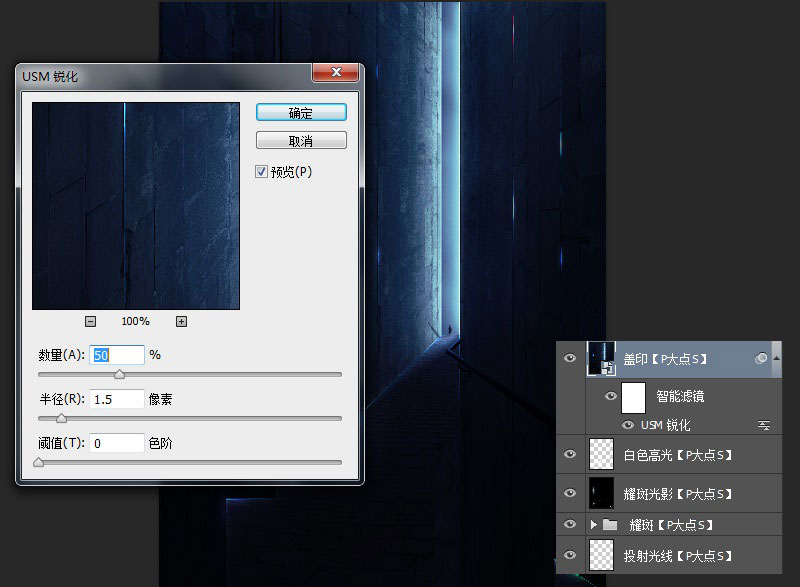Click the 白色高光【P大点S】 layer name
Image resolution: width=800 pixels, height=587 pixels.
click(x=678, y=454)
